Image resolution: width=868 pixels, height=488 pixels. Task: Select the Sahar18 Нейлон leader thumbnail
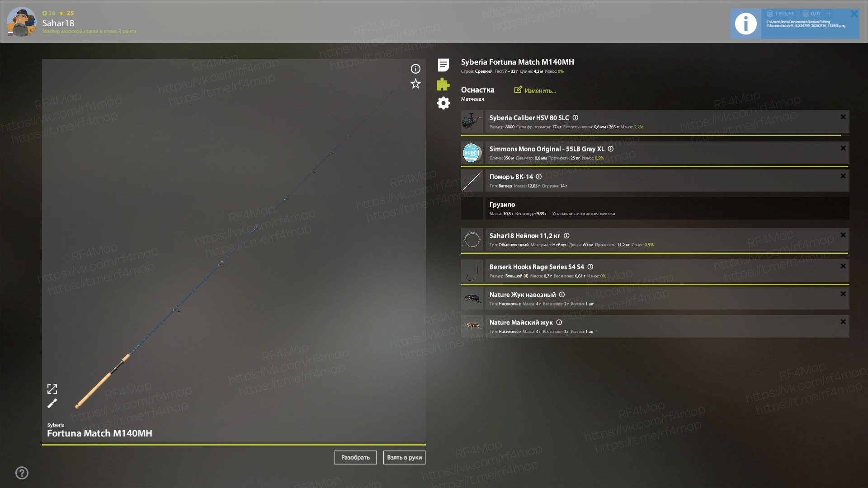pos(472,239)
